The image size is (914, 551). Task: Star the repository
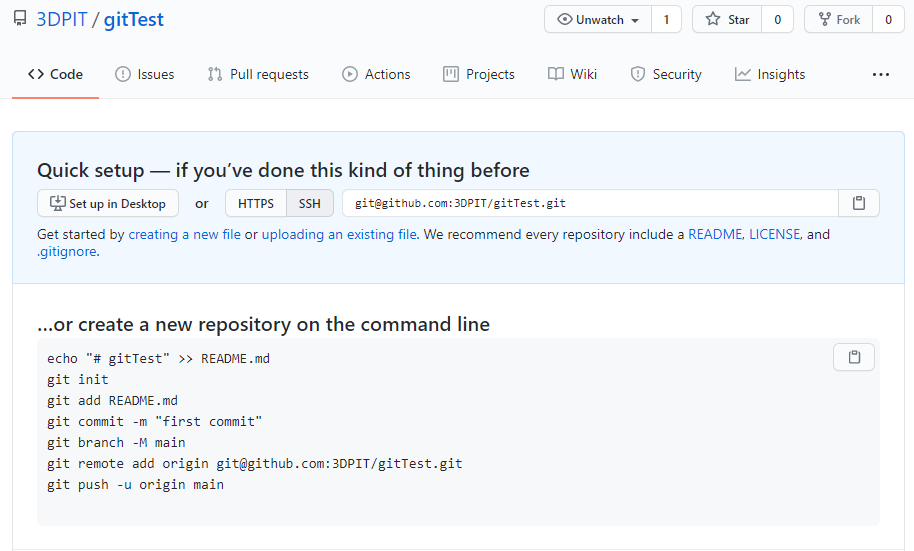[x=727, y=19]
